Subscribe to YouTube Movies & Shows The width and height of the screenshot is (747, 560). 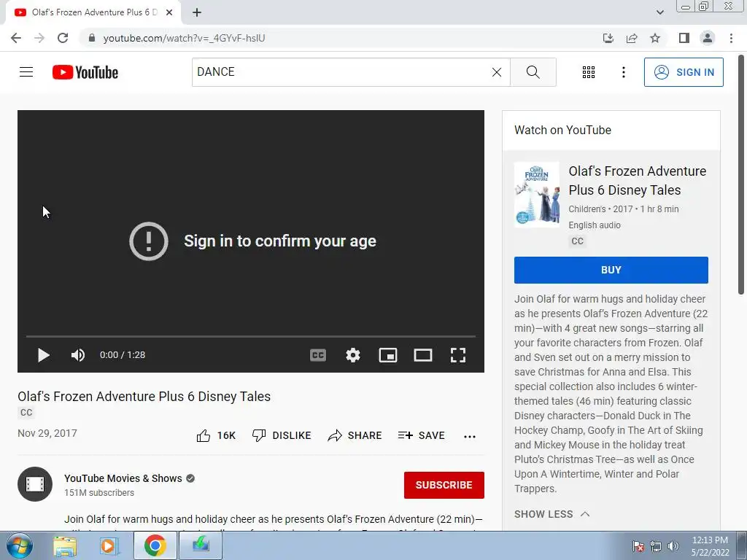pos(444,485)
